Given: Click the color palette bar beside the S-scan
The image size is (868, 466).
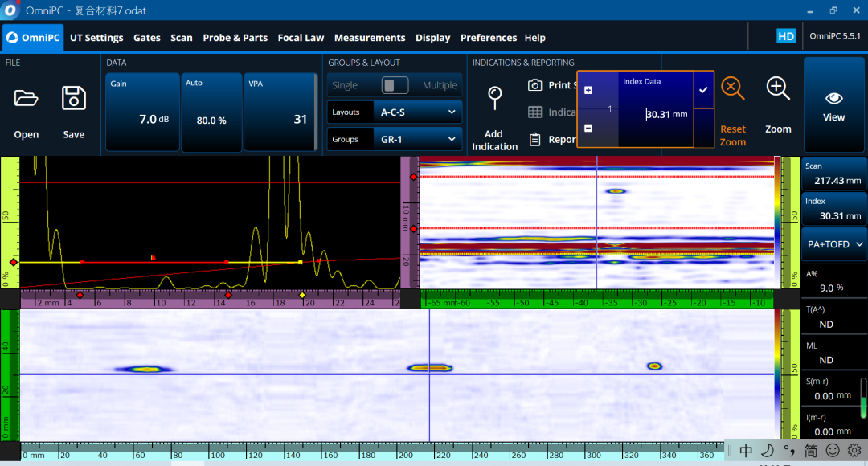Looking at the screenshot, I should coord(777,223).
